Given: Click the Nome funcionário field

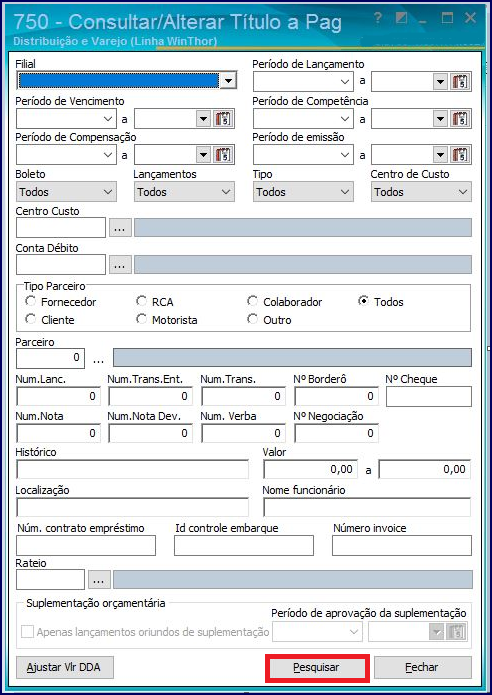Looking at the screenshot, I should click(x=367, y=507).
